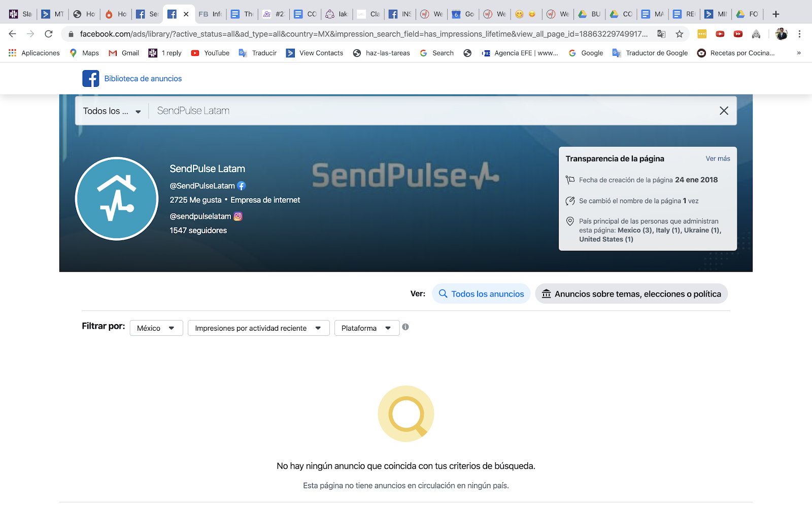
Task: Click the Facebook logo in page header
Action: pyautogui.click(x=91, y=79)
